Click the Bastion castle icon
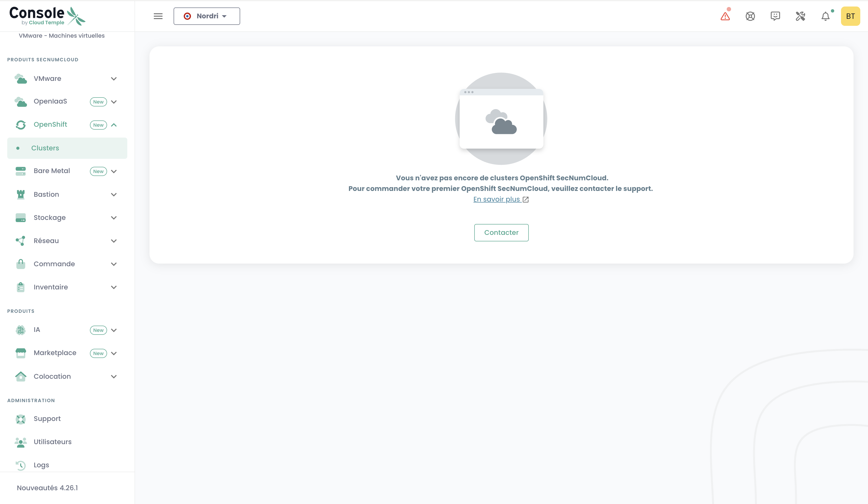Image resolution: width=868 pixels, height=504 pixels. point(21,194)
